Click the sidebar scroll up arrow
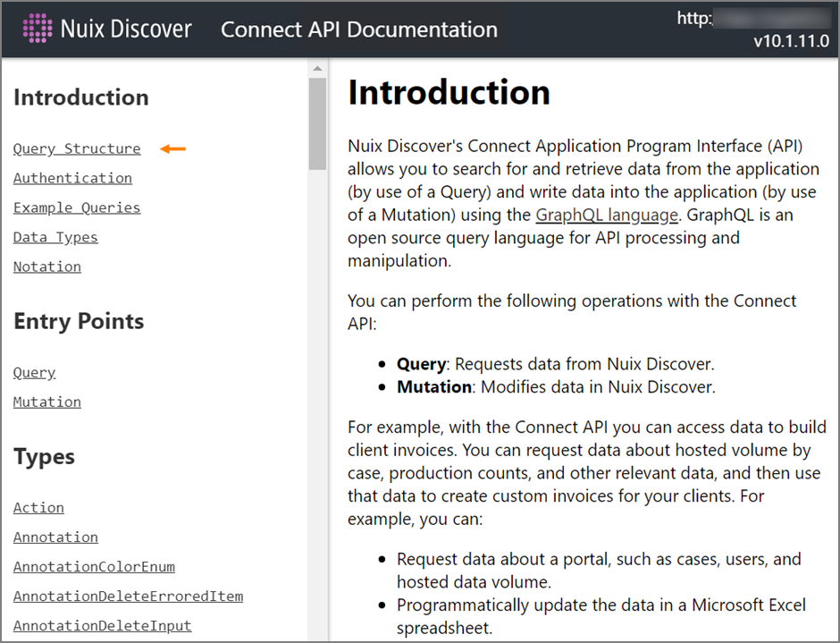This screenshot has width=840, height=643. [x=317, y=69]
